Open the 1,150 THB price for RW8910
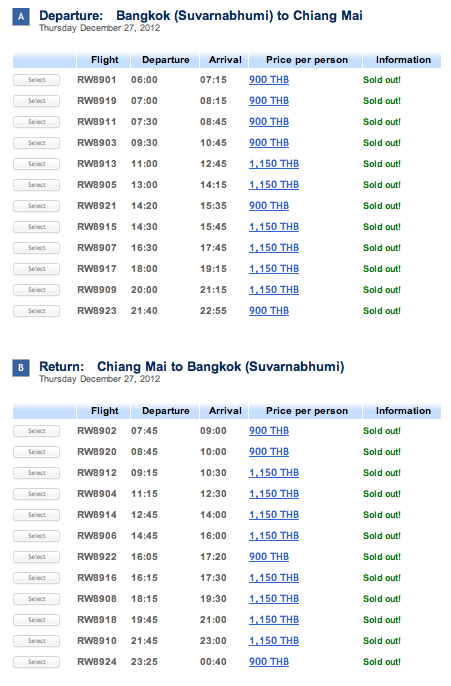 pyautogui.click(x=274, y=640)
